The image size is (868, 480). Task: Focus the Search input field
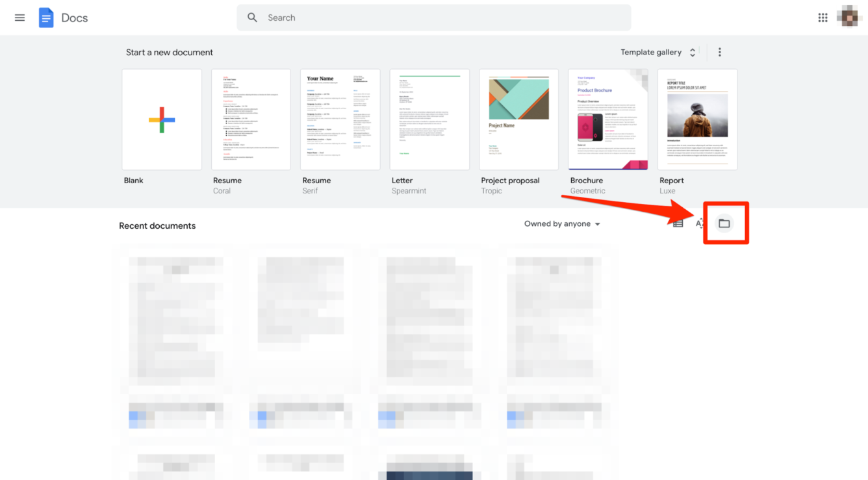tap(433, 18)
